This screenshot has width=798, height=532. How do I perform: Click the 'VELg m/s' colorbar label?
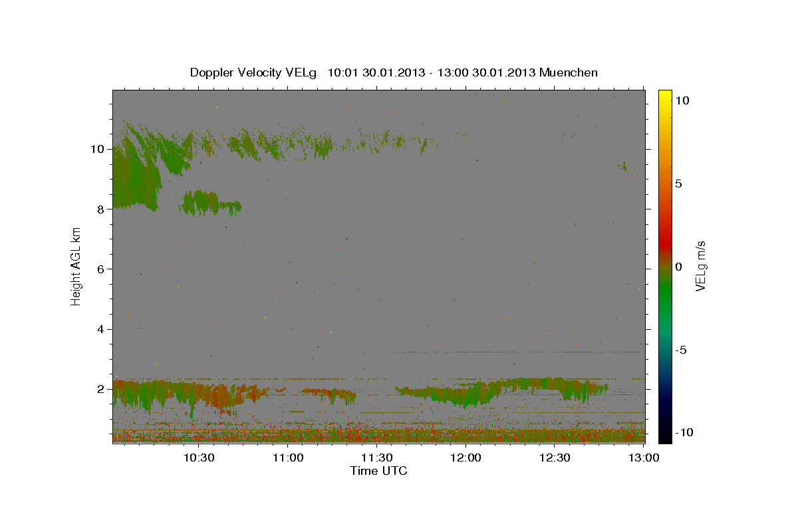click(x=700, y=267)
